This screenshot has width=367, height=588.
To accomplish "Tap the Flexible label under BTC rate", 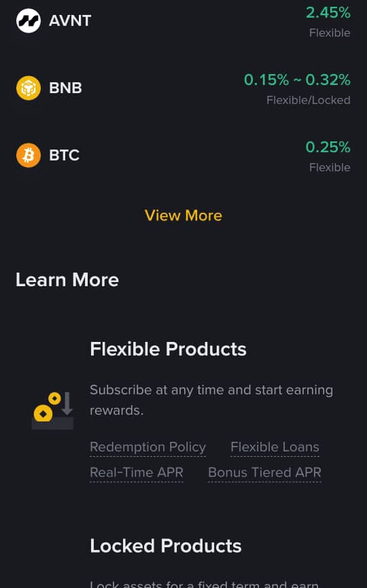I will pyautogui.click(x=330, y=167).
